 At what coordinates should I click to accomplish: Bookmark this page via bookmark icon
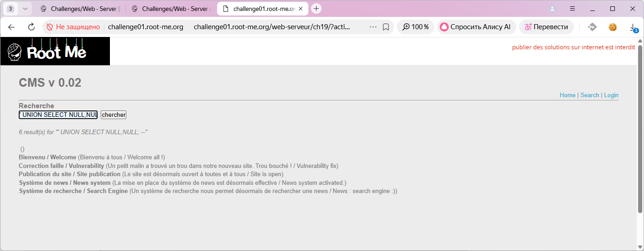tap(386, 27)
